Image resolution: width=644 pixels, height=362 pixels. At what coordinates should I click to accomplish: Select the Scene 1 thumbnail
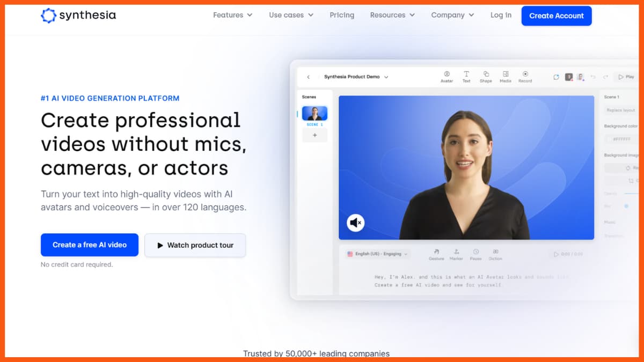click(314, 114)
